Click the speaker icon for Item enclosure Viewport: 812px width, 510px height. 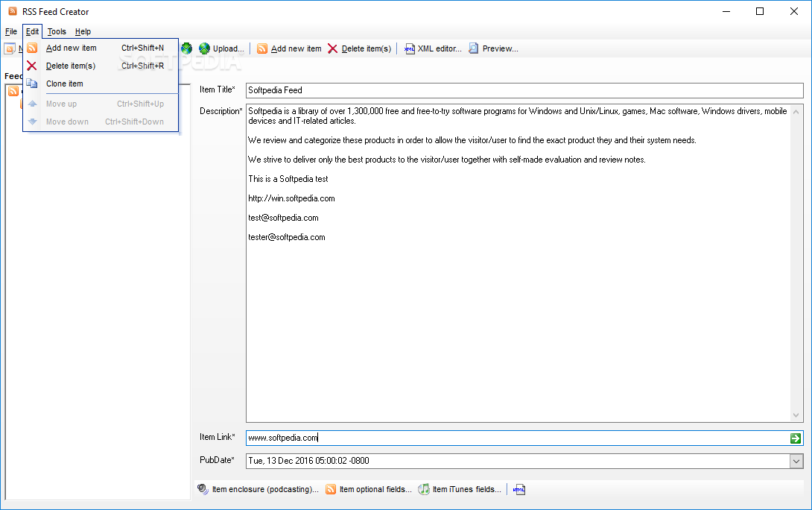click(203, 489)
